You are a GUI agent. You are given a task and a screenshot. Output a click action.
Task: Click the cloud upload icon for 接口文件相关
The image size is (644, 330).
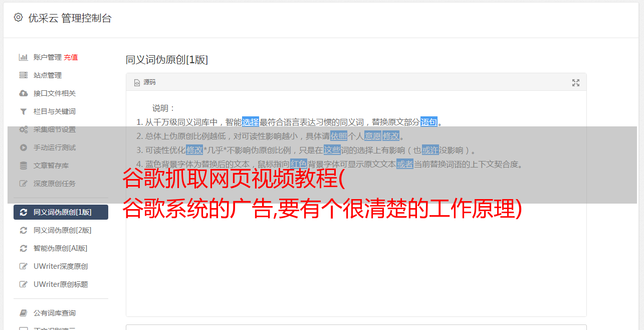(23, 93)
